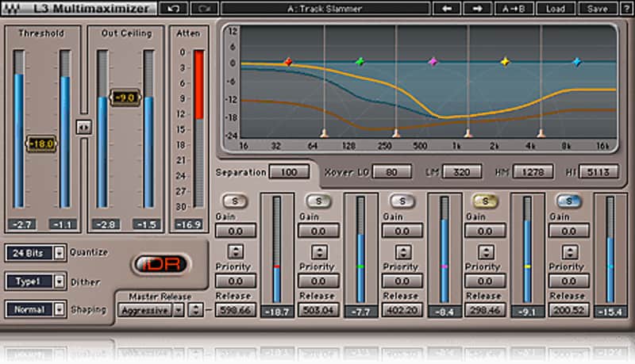Image resolution: width=635 pixels, height=364 pixels.
Task: Click the -15.4 band meter readout
Action: click(x=610, y=312)
